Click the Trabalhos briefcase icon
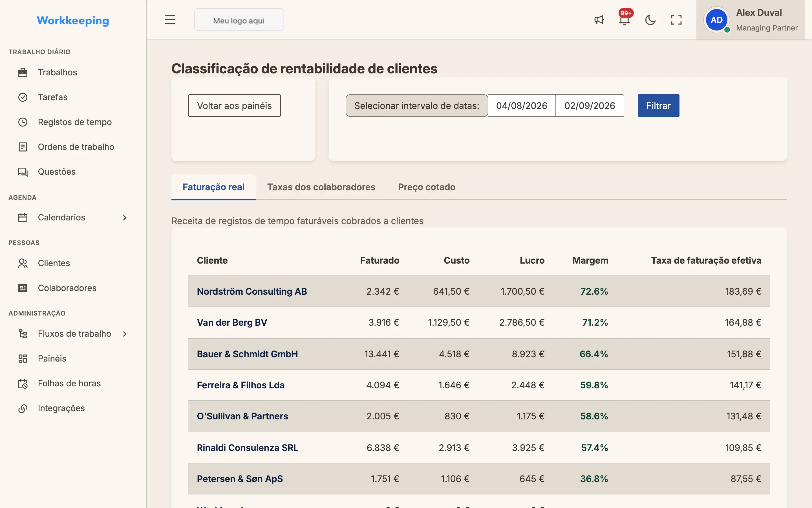The image size is (812, 508). coord(23,72)
